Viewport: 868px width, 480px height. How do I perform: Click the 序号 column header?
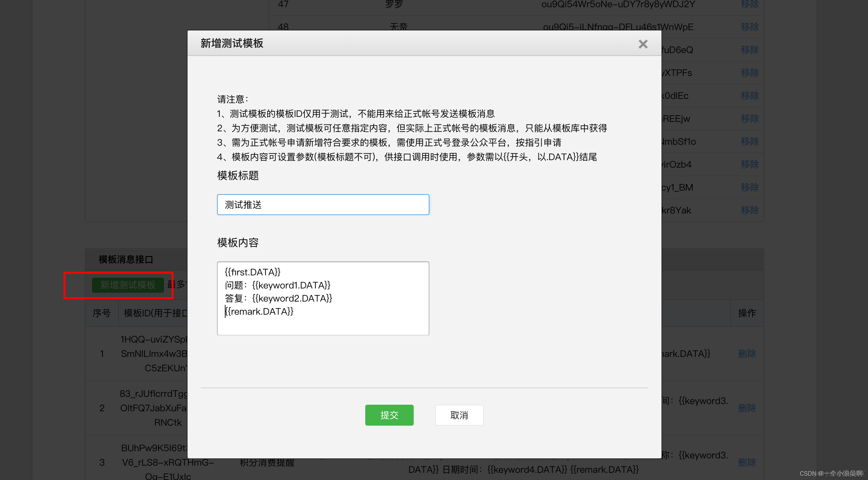click(x=101, y=313)
